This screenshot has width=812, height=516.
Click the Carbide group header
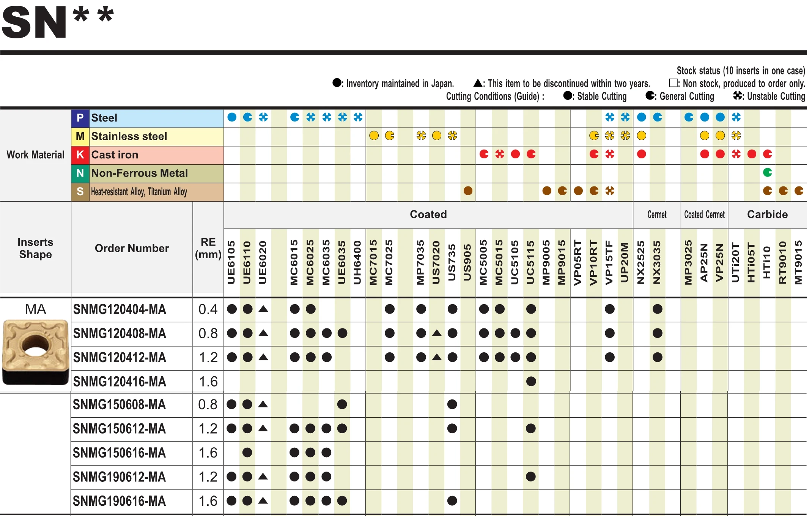(x=767, y=215)
